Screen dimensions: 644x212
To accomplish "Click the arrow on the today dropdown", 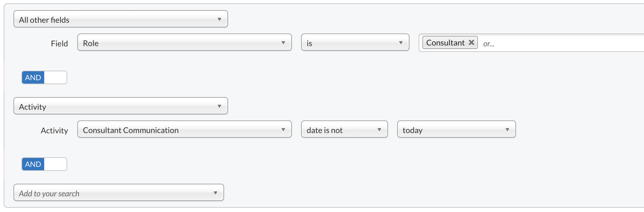I will pyautogui.click(x=507, y=130).
